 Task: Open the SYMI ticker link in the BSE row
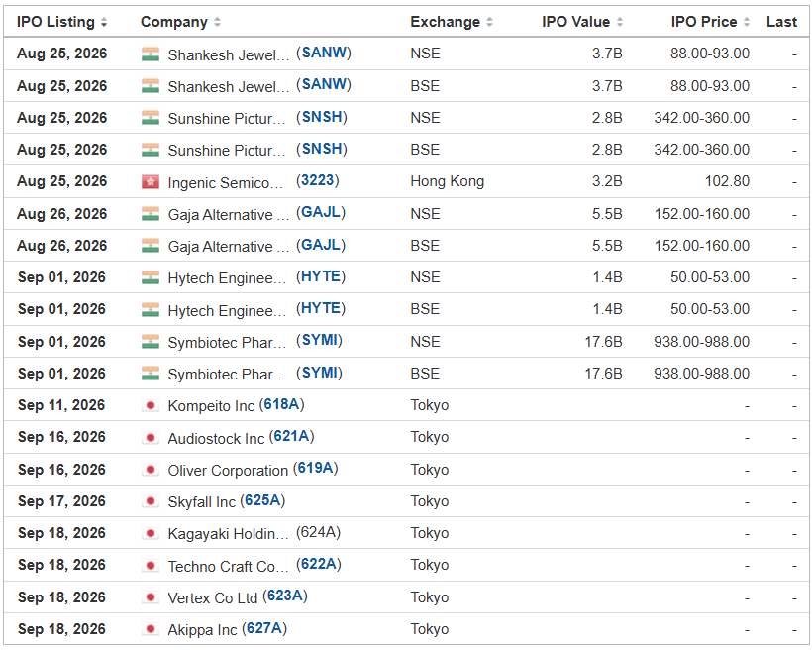tap(320, 373)
